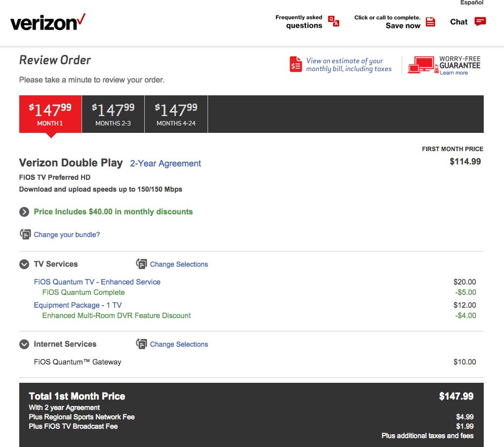Click the Save now floppy disk icon

point(430,22)
